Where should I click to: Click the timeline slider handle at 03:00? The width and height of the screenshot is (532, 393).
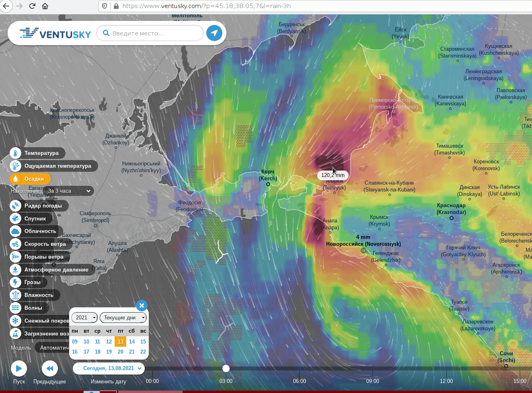(226, 368)
